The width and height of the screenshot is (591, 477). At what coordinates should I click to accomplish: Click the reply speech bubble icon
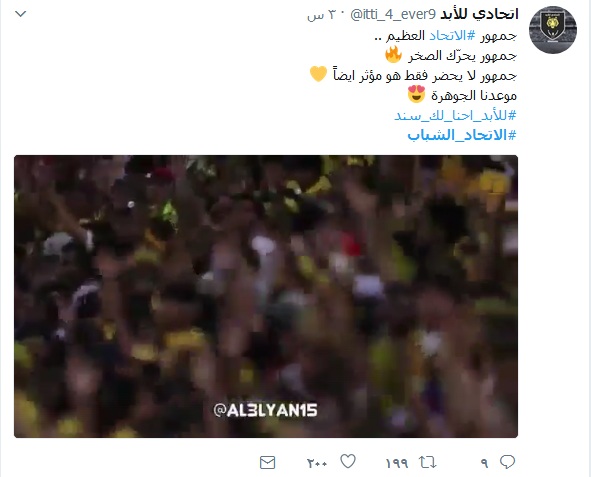[x=507, y=462]
